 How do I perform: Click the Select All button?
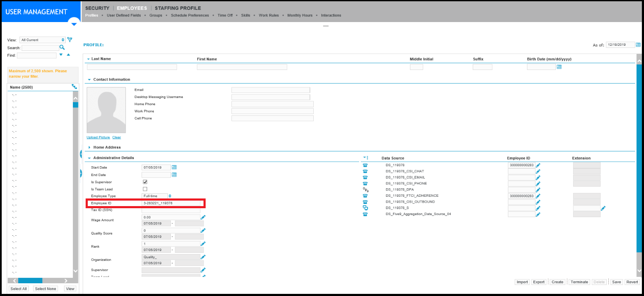point(19,289)
